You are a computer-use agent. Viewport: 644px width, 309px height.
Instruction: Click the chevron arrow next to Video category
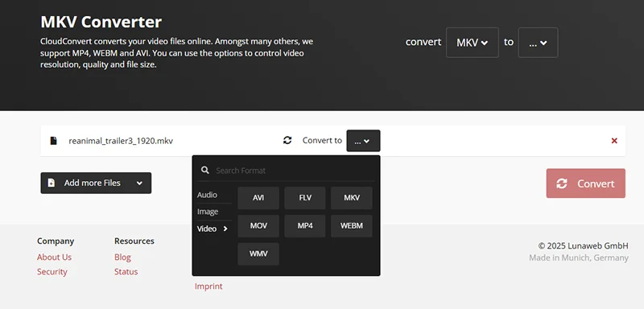click(x=225, y=229)
